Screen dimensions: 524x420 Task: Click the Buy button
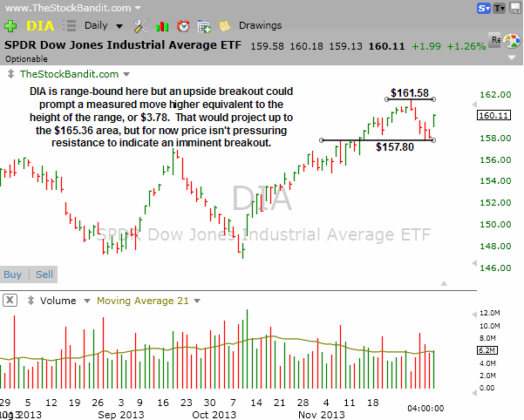(x=13, y=274)
